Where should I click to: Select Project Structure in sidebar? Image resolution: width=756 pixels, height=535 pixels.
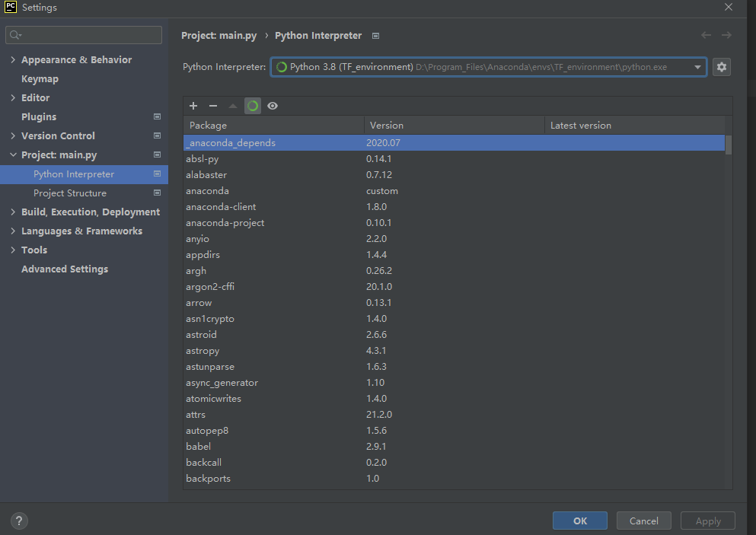click(x=70, y=193)
